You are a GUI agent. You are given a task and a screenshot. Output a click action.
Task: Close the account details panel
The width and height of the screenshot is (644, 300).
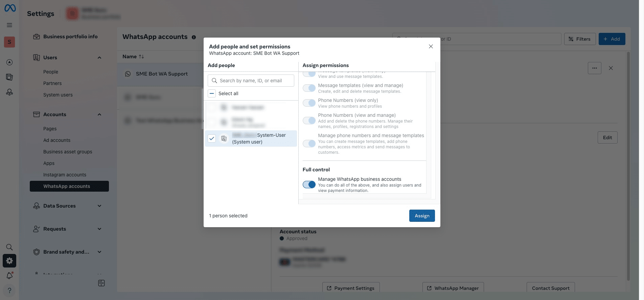(611, 68)
